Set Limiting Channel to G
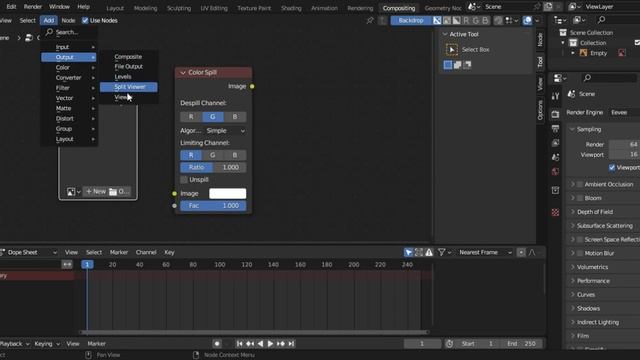This screenshot has width=640, height=360. 213,155
